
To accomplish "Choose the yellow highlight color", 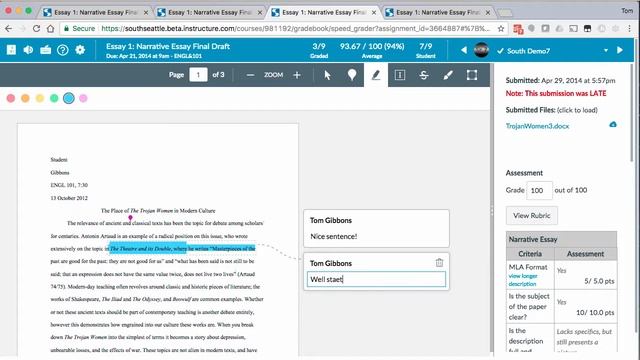I will 40,98.
